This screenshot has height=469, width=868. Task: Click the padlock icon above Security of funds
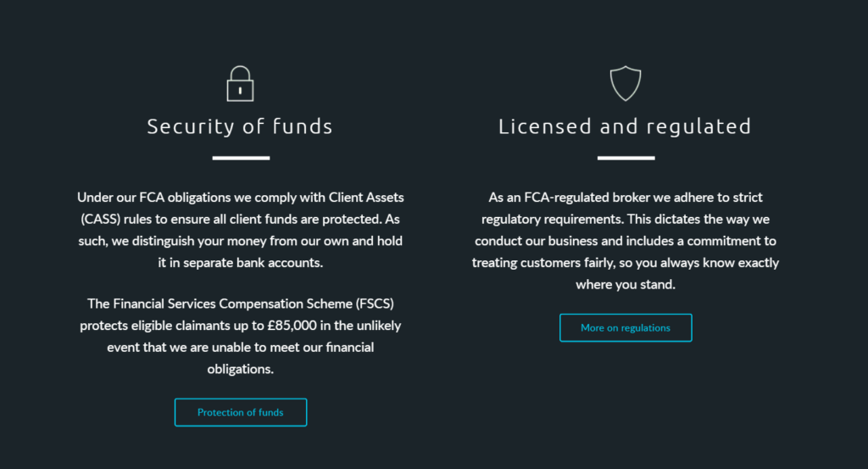coord(240,84)
